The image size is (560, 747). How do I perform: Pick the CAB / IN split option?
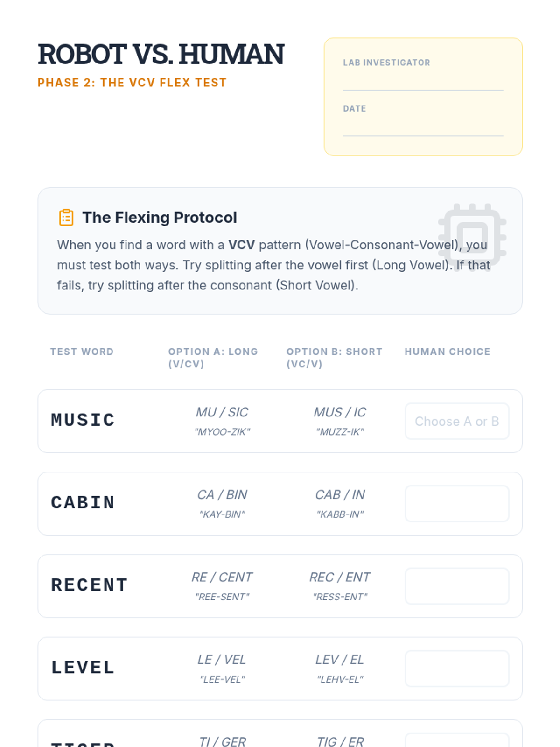click(340, 495)
